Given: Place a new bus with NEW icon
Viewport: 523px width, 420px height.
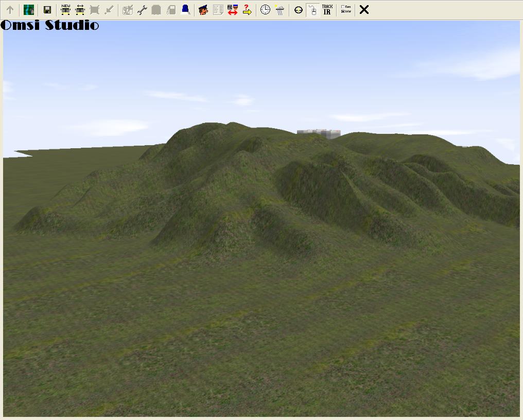Looking at the screenshot, I should 65,10.
